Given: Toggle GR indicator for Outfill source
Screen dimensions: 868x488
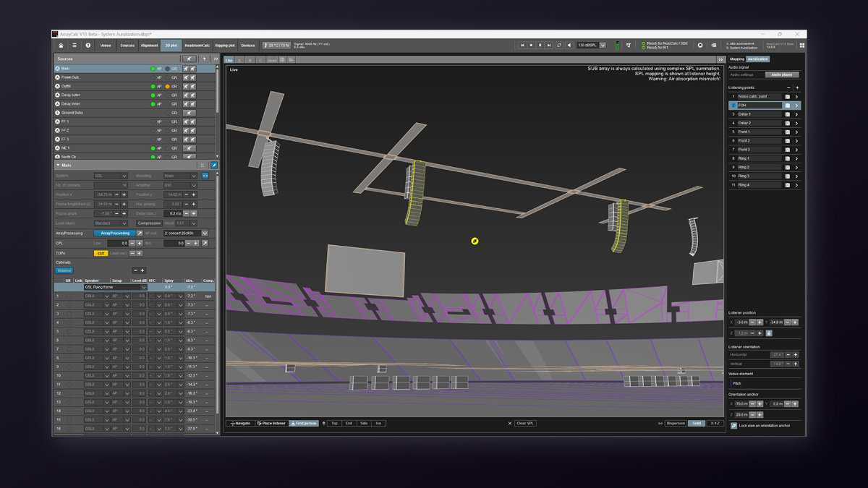Looking at the screenshot, I should [167, 86].
